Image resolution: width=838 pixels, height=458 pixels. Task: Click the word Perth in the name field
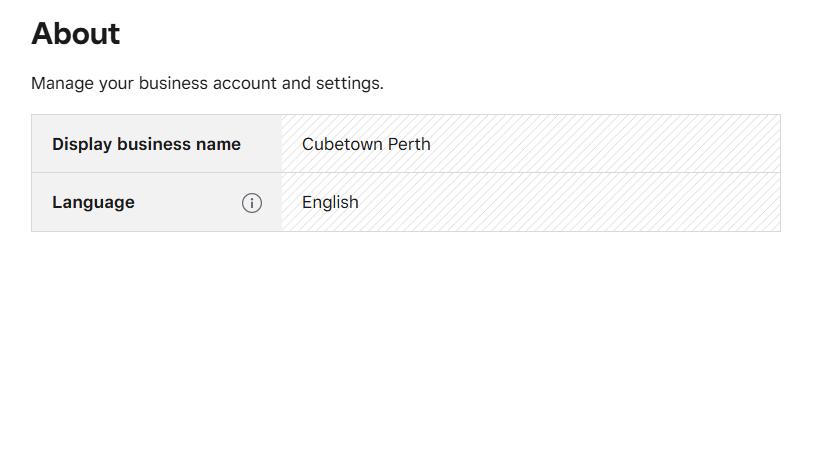pyautogui.click(x=410, y=144)
